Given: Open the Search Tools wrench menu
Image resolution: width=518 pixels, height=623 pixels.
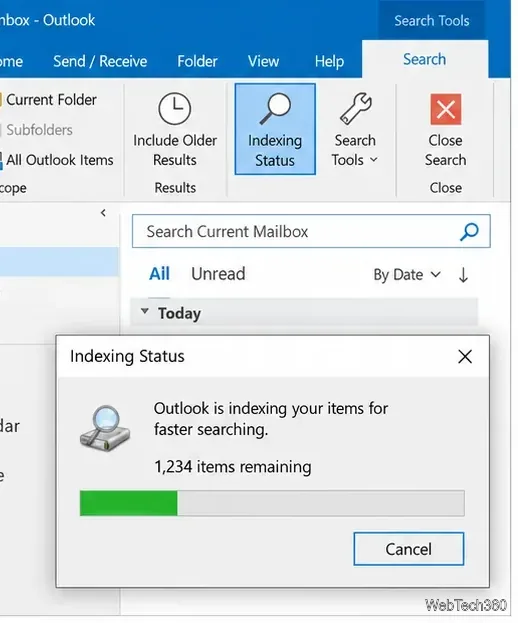Looking at the screenshot, I should point(355,130).
